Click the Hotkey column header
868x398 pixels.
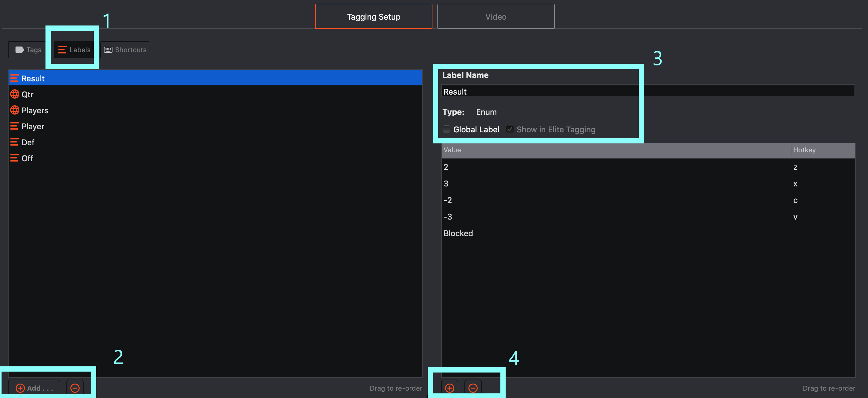click(823, 150)
